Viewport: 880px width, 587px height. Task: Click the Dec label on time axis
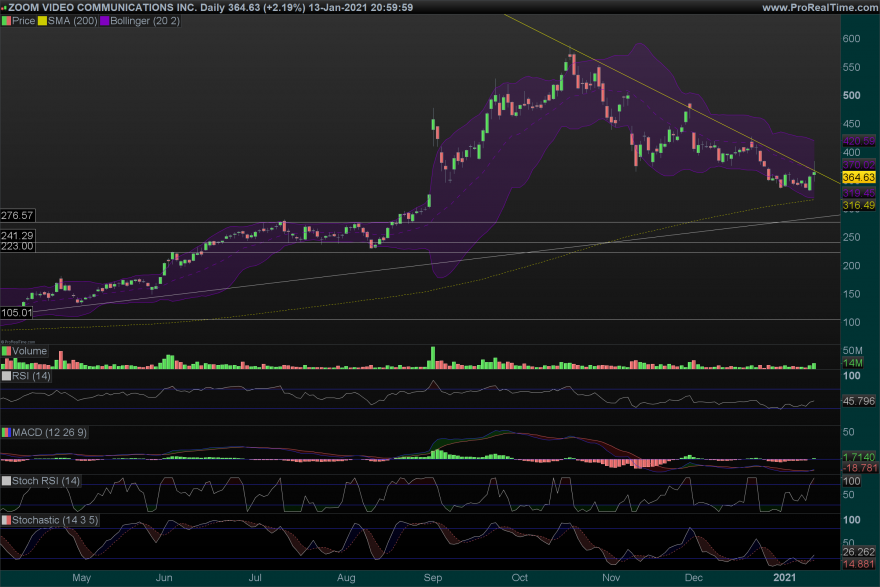coord(694,578)
